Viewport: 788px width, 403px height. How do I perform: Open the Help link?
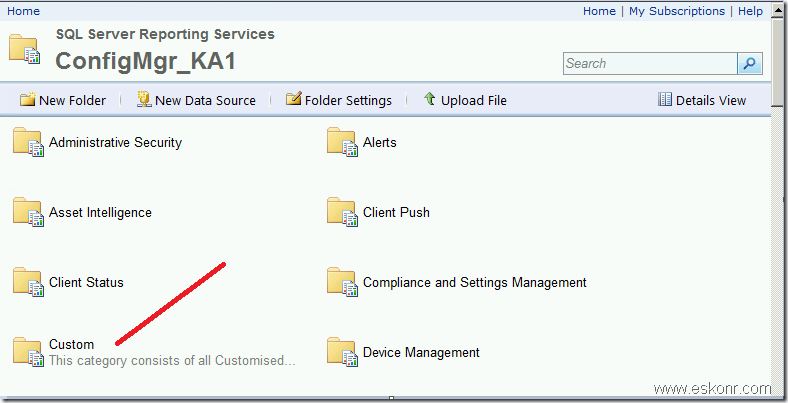(x=750, y=11)
